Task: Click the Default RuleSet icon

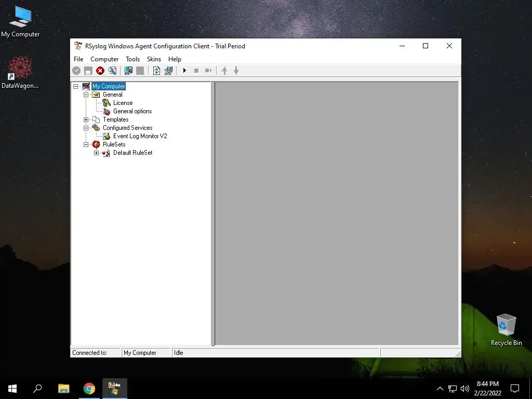Action: pos(106,153)
